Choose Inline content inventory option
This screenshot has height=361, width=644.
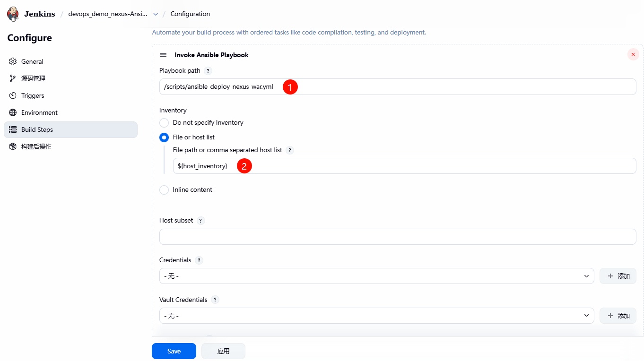tap(164, 190)
